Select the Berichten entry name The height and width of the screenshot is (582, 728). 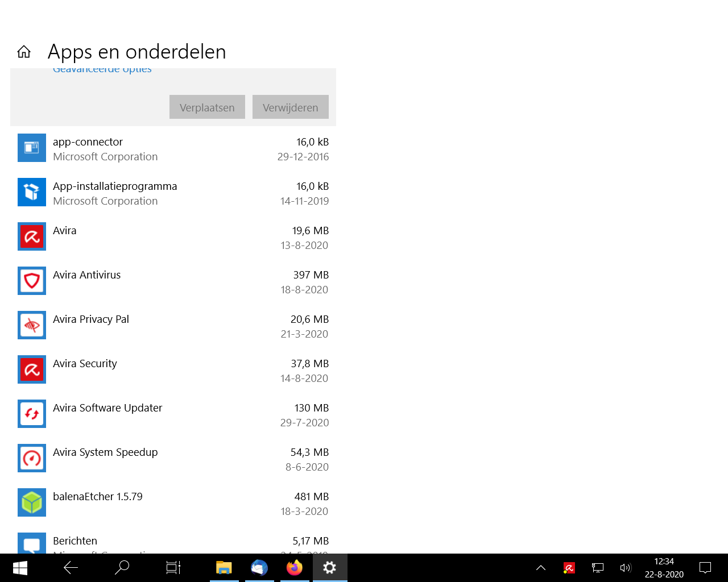click(75, 541)
